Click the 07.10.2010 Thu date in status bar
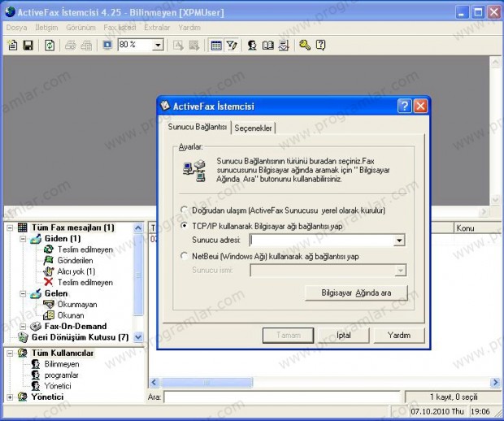 437,411
